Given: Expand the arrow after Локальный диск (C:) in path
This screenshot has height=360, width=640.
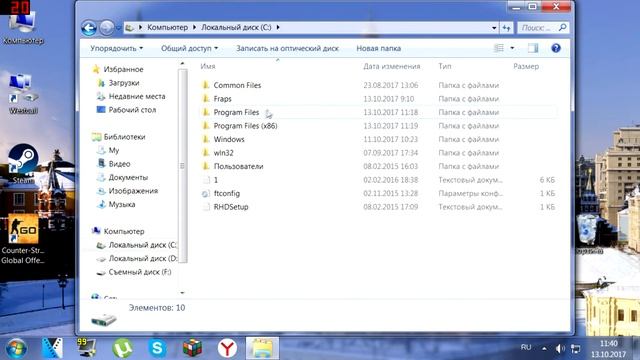Looking at the screenshot, I should (x=278, y=27).
